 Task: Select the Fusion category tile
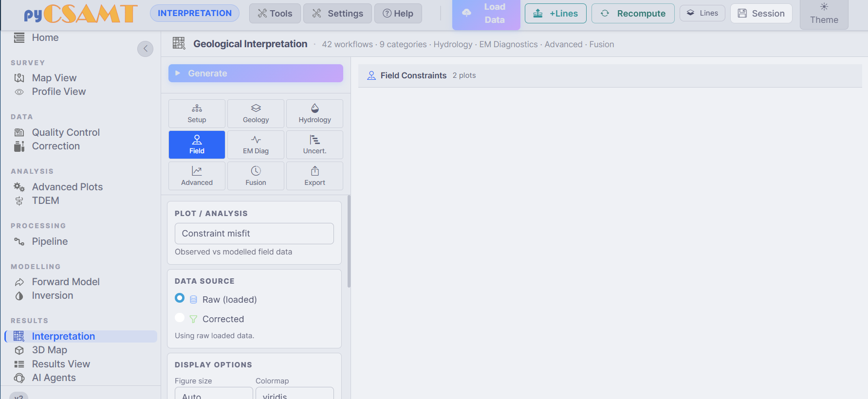[x=256, y=176]
